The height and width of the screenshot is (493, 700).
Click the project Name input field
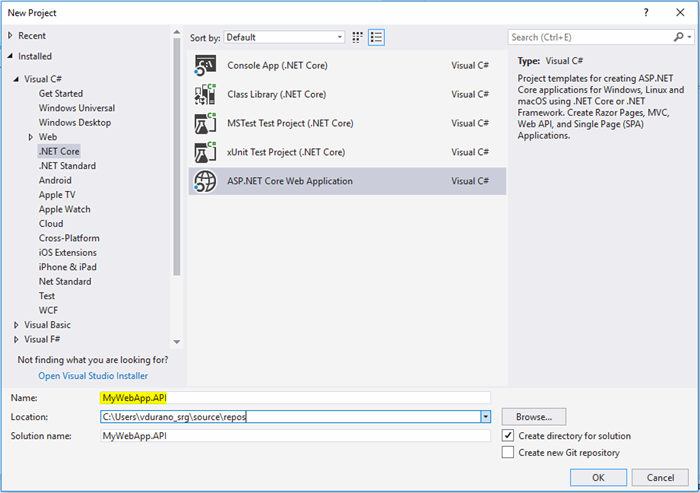coord(295,397)
